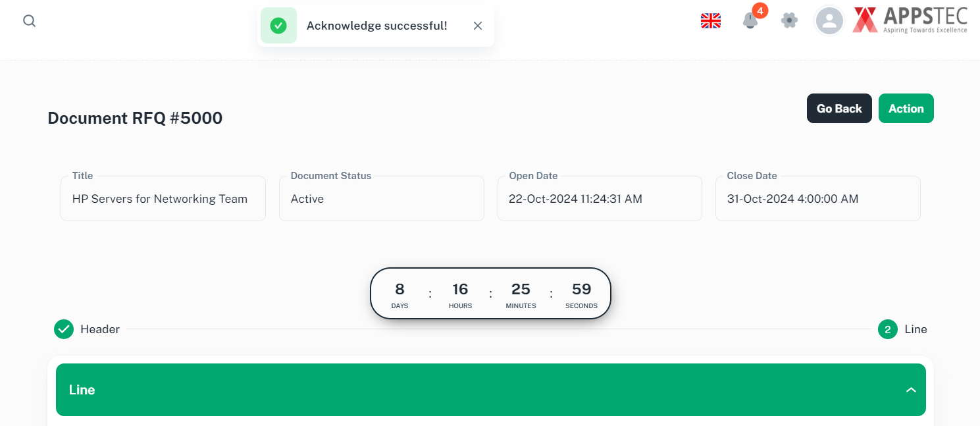Screen dimensions: 980x426
Task: Go to the Line step number 2
Action: click(888, 329)
